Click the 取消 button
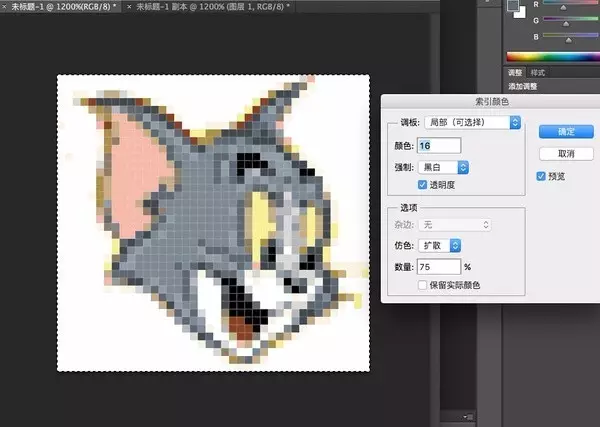Image resolution: width=600 pixels, height=427 pixels. (566, 153)
